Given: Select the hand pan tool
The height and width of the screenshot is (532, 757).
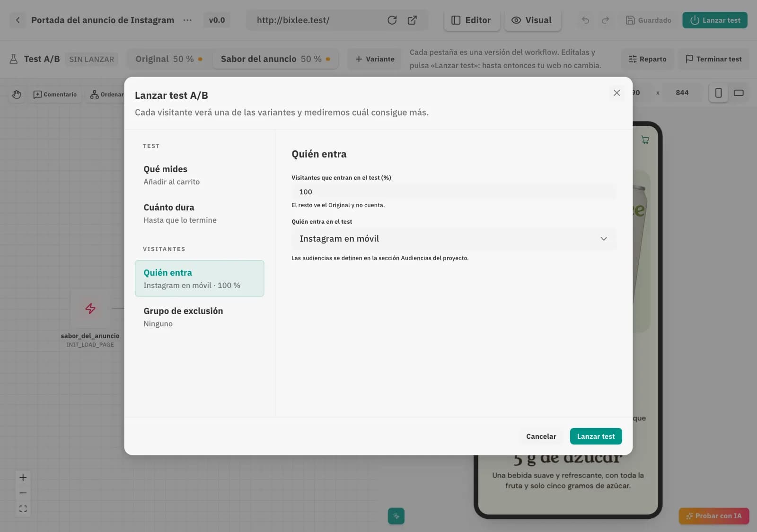Looking at the screenshot, I should (17, 95).
